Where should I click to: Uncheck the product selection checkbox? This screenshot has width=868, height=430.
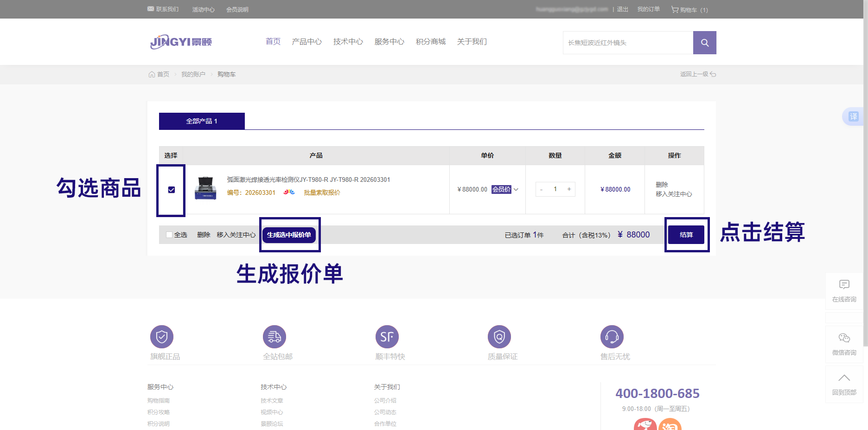(x=172, y=190)
